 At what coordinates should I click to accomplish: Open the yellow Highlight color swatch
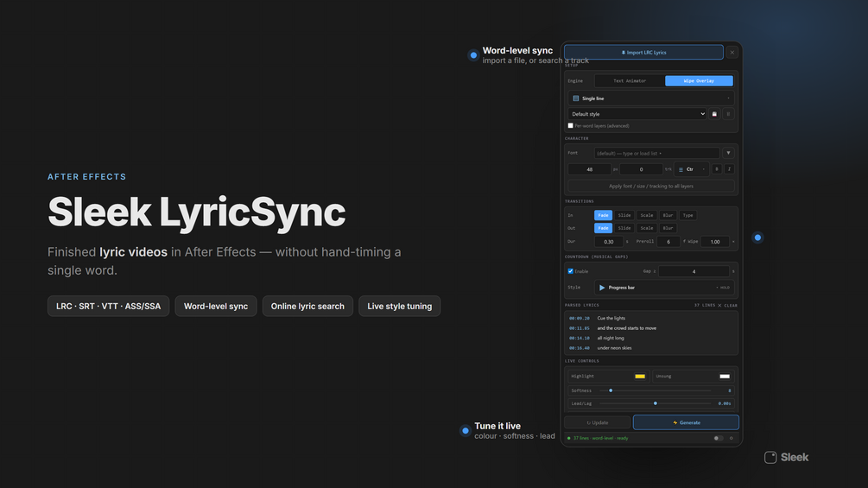pos(640,377)
